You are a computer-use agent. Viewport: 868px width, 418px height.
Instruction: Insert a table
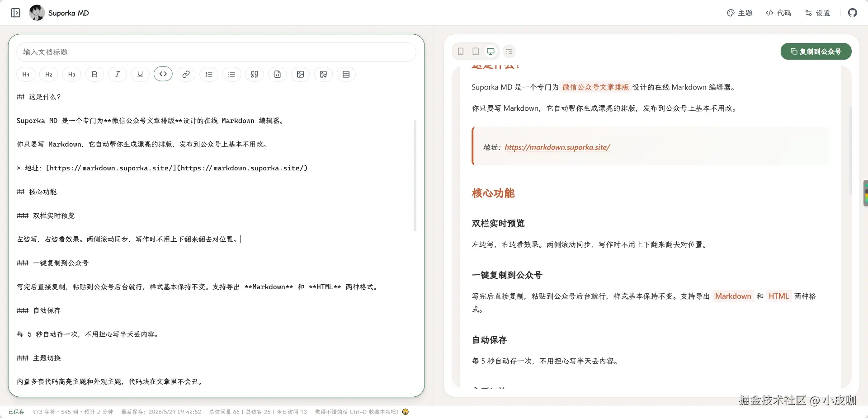[x=346, y=74]
